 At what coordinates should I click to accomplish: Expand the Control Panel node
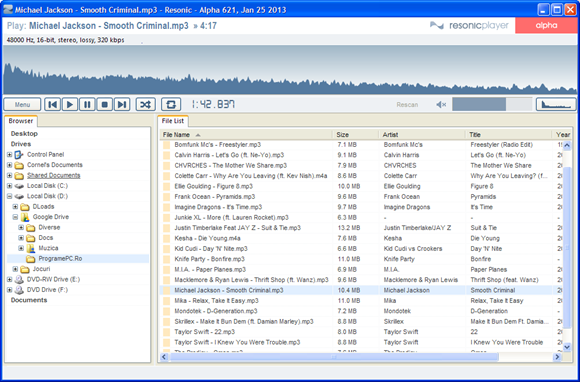tap(10, 155)
